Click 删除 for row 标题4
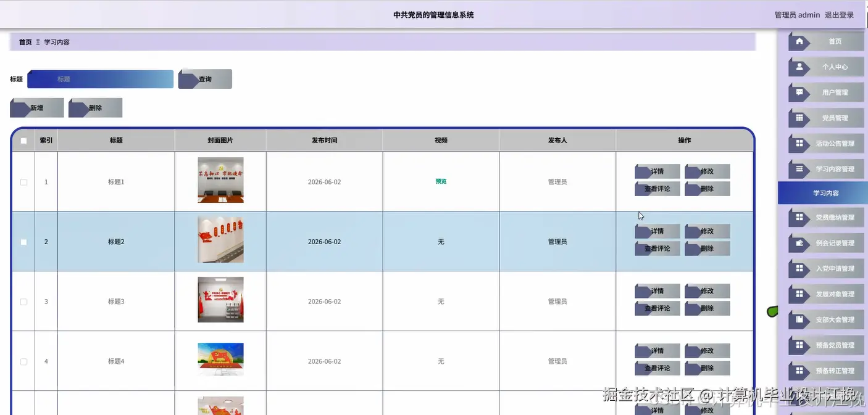Viewport: 868px width, 415px height. (707, 368)
